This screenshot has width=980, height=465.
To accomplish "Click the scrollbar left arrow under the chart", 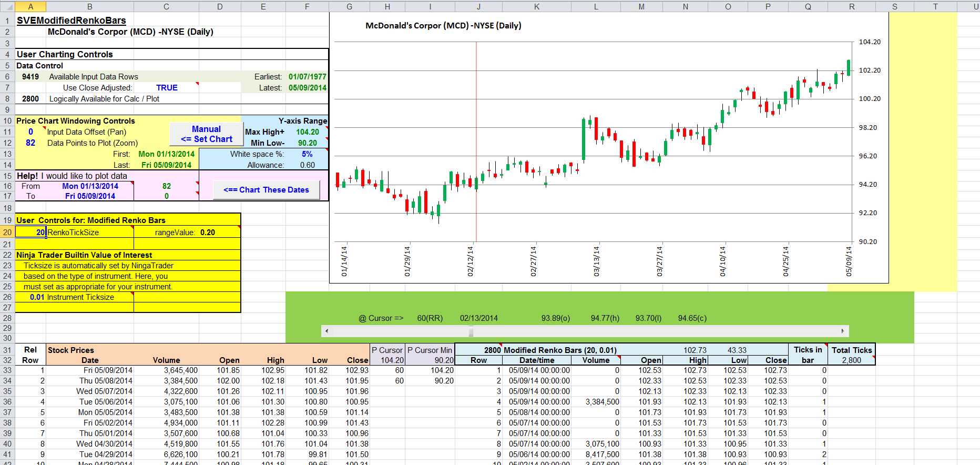I will point(326,331).
